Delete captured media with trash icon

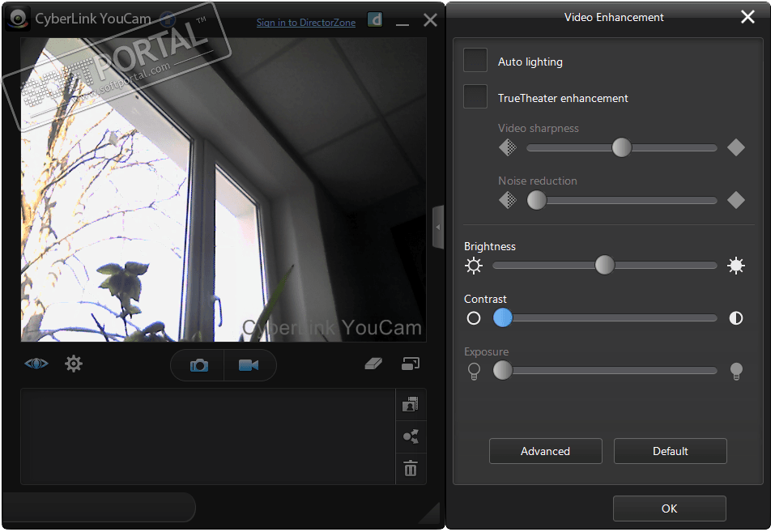[411, 468]
